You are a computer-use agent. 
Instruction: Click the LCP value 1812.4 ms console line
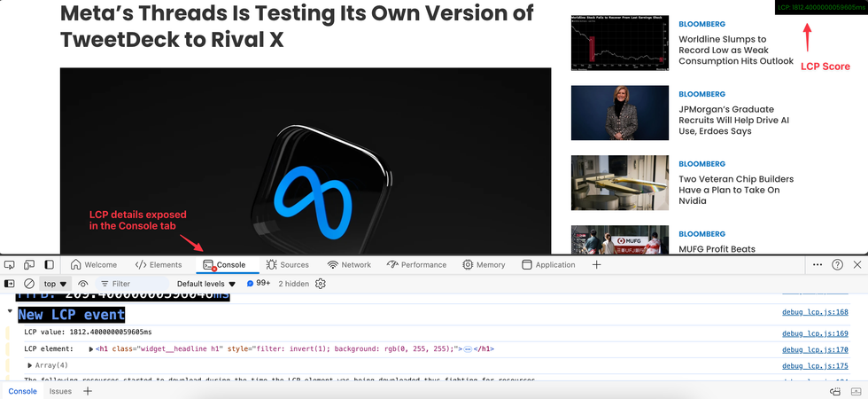tap(88, 332)
